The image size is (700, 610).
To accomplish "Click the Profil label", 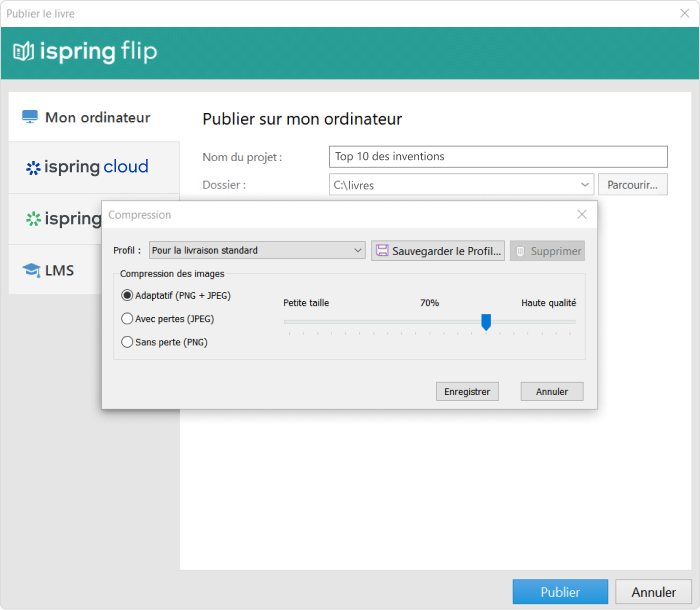I will click(x=127, y=251).
